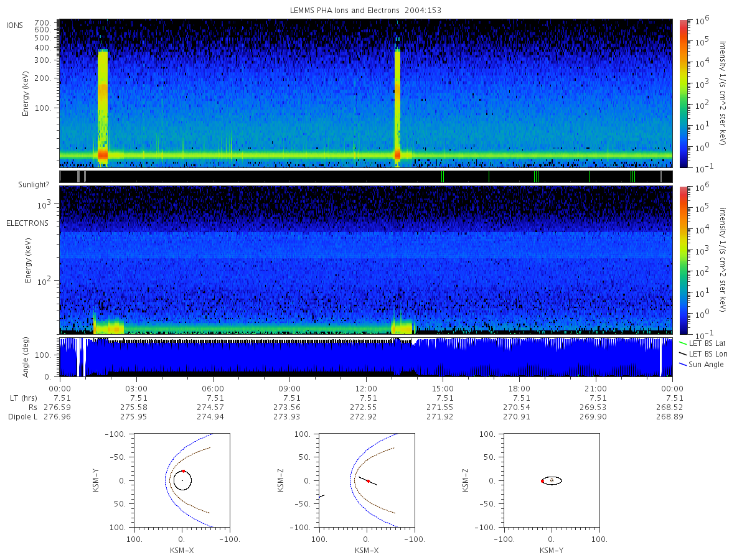Click the electrons 'Energy (keV)' axis label
Image resolution: width=747 pixels, height=560 pixels.
[29, 261]
